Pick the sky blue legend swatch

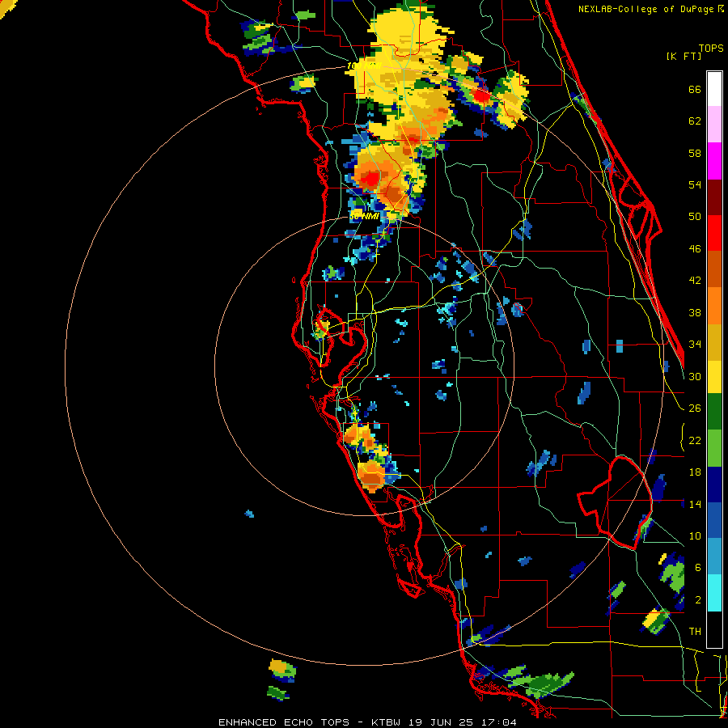pos(714,557)
